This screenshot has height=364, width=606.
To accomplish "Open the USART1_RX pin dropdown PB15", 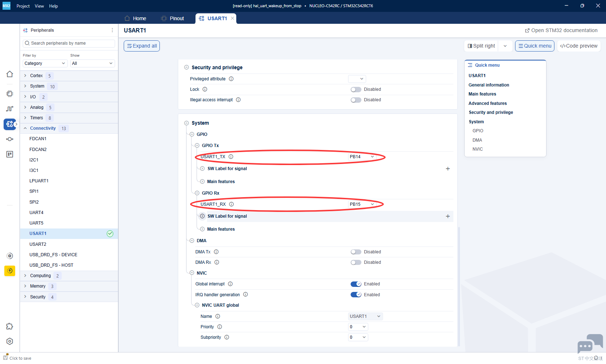I will (x=362, y=204).
